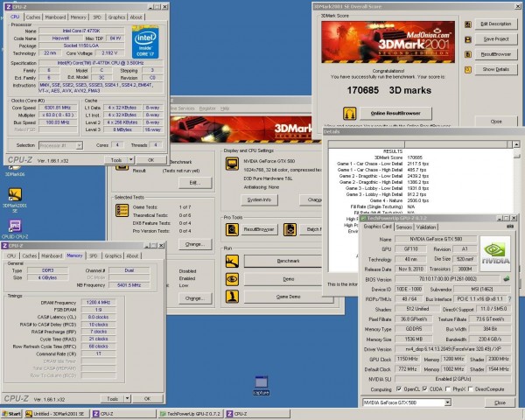Click the DRAM Frequency value field
The width and height of the screenshot is (525, 420).
click(98, 303)
